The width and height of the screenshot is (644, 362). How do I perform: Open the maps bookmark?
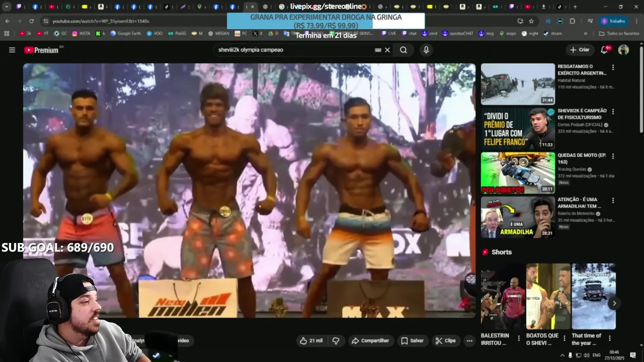[x=507, y=33]
